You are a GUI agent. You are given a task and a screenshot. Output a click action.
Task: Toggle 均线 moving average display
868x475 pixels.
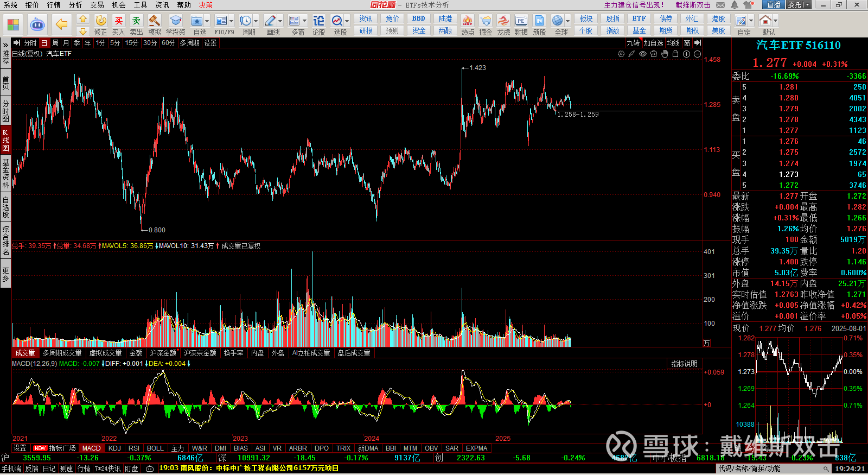(x=673, y=43)
